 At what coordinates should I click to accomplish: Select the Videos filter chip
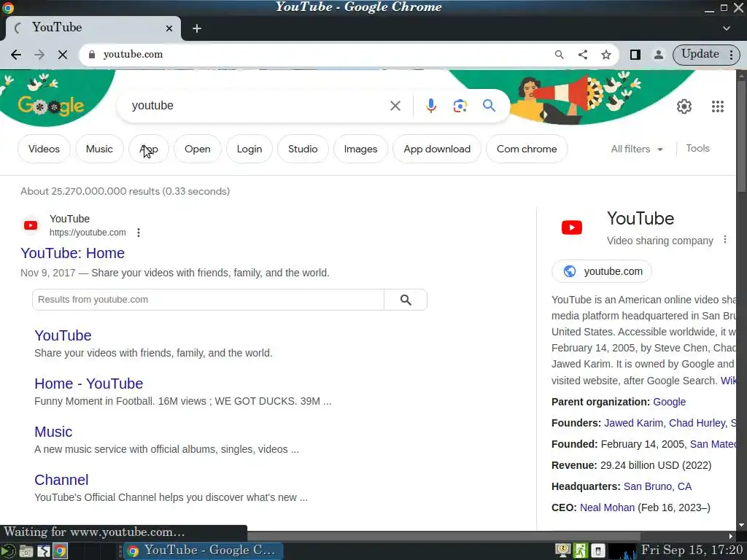pyautogui.click(x=44, y=149)
